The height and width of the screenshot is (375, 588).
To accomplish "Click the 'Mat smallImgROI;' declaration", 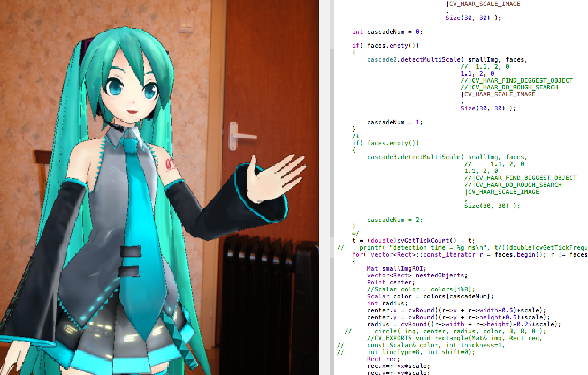I will [x=396, y=268].
